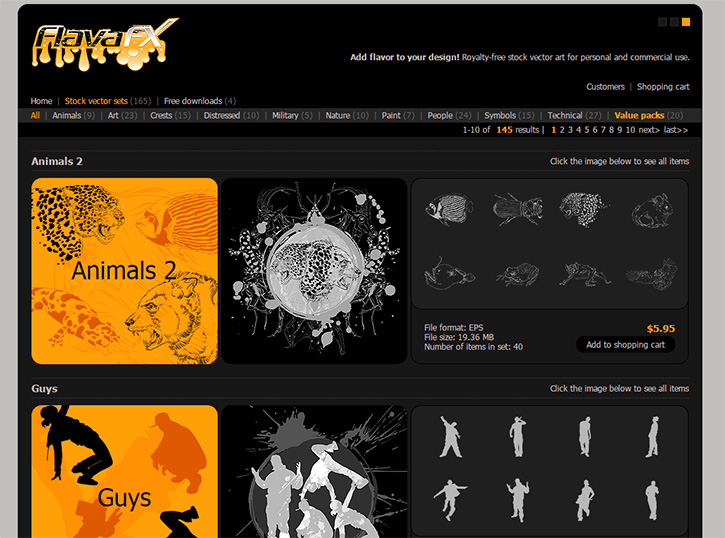Image resolution: width=725 pixels, height=538 pixels.
Task: Go to the Home page
Action: tap(41, 101)
